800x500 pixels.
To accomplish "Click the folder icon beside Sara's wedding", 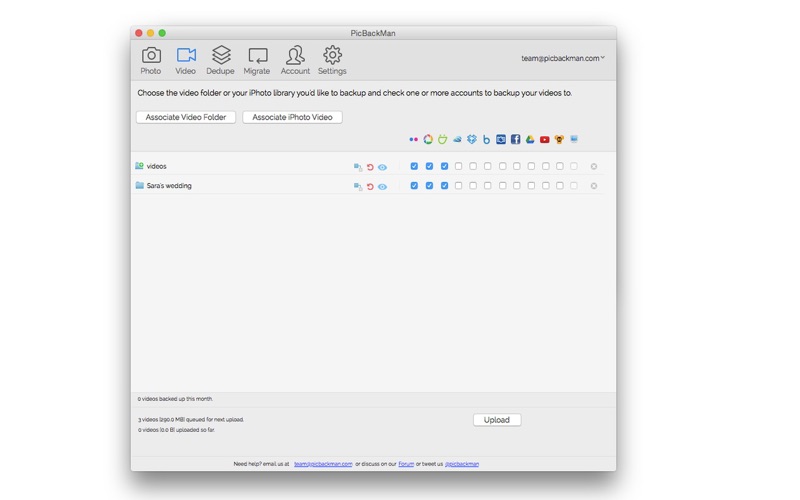I will pyautogui.click(x=139, y=185).
